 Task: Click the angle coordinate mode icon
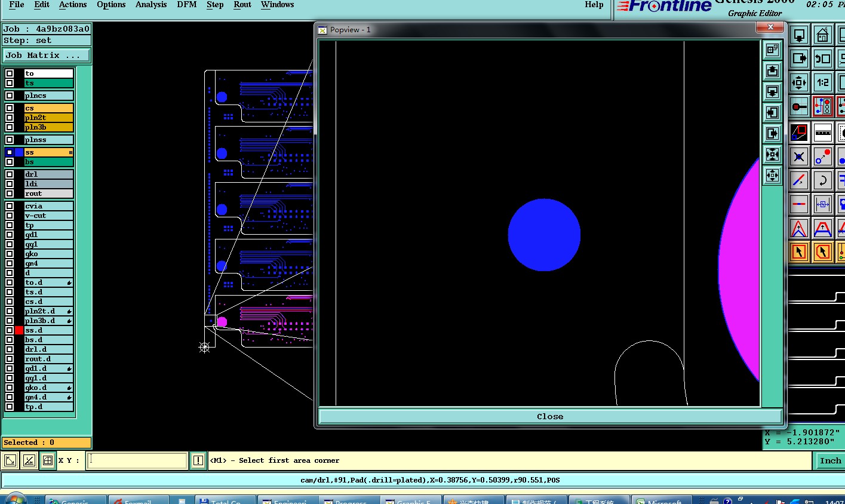pos(29,460)
